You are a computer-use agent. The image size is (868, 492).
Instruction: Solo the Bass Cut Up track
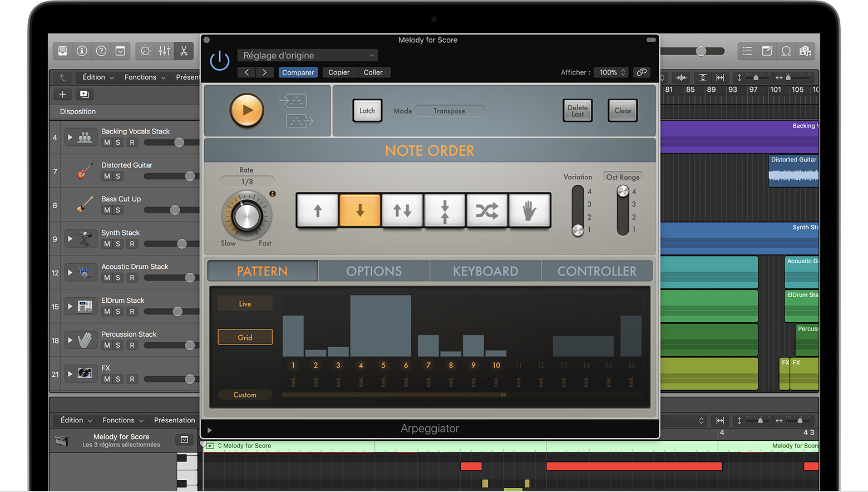click(118, 210)
